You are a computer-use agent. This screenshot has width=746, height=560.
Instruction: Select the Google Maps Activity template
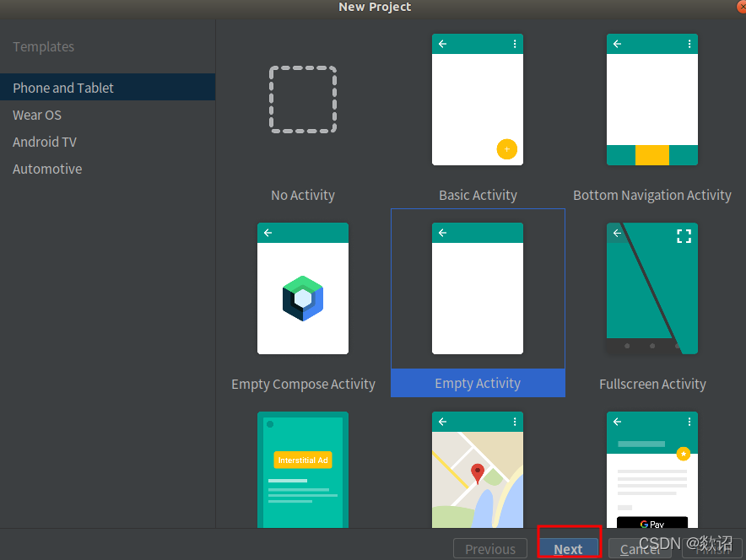click(x=478, y=470)
